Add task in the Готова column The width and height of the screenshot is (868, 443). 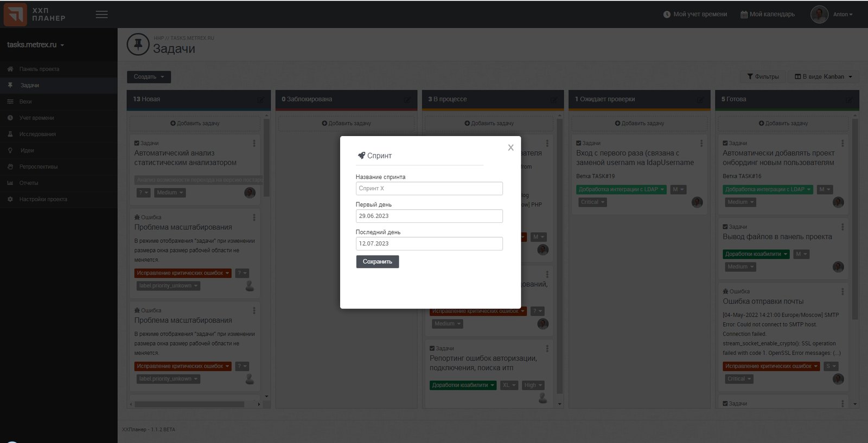783,123
